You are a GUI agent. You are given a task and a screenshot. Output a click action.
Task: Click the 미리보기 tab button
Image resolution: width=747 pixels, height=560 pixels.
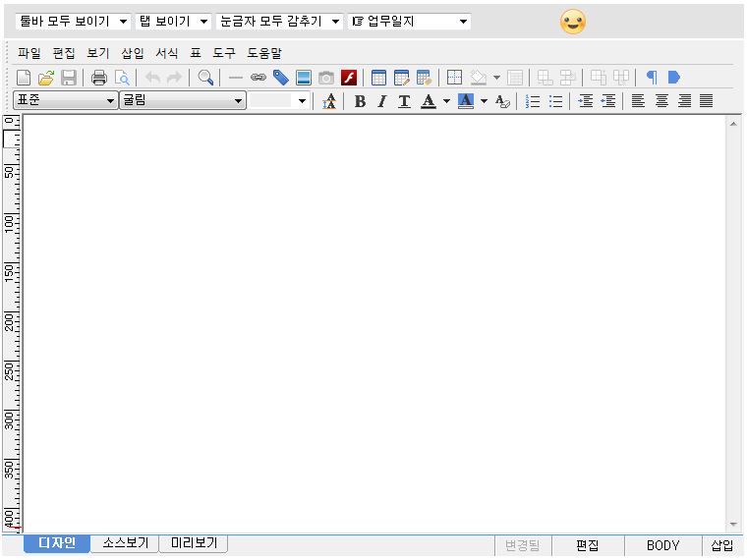tap(195, 543)
